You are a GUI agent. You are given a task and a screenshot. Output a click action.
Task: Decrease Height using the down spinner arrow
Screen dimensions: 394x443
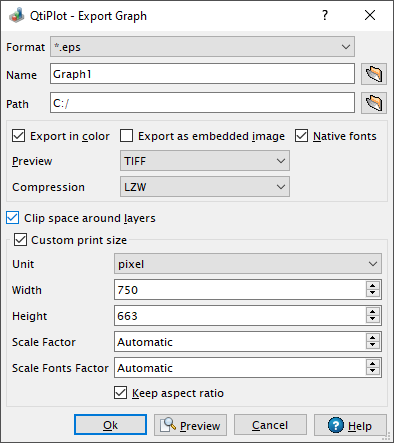coord(372,319)
